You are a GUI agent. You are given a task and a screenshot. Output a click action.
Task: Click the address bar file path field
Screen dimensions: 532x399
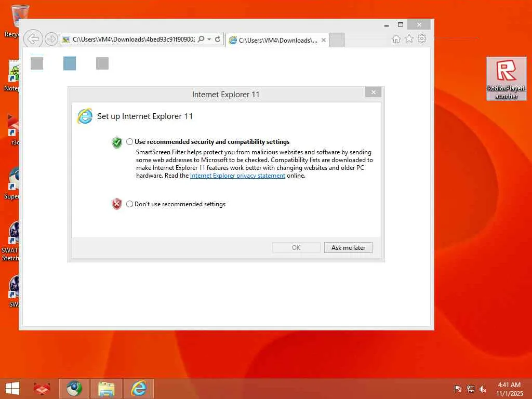click(x=133, y=39)
